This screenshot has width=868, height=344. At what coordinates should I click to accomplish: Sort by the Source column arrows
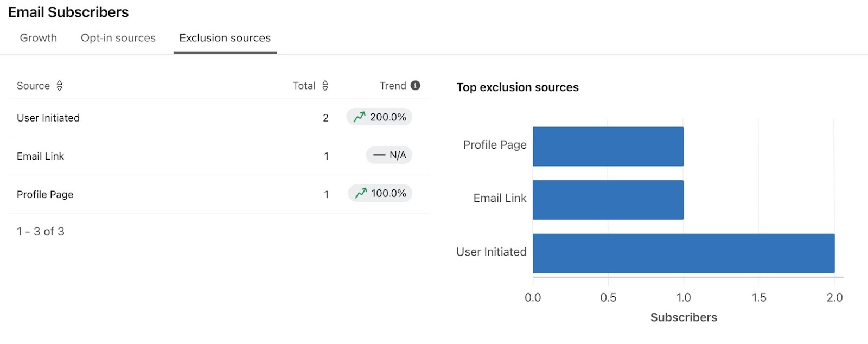point(60,86)
